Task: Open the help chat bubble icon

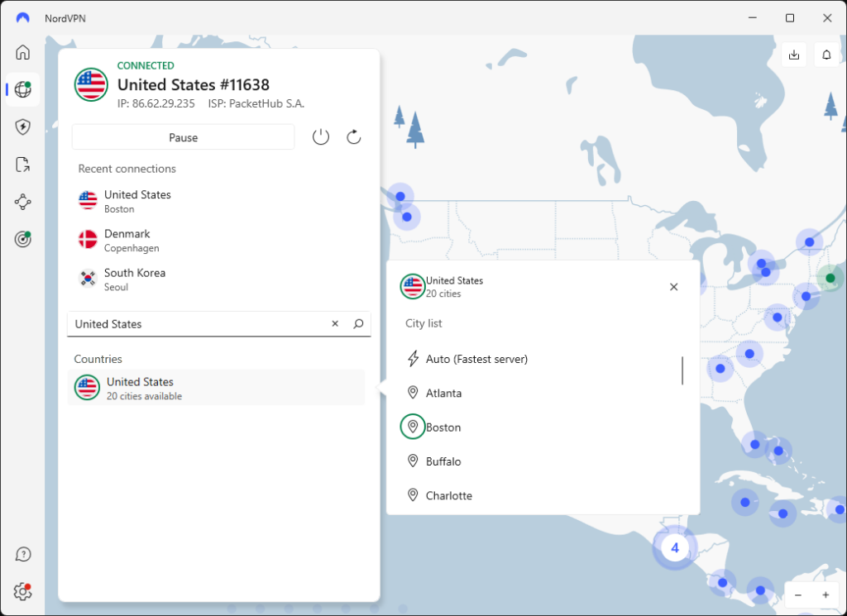Action: pos(22,555)
